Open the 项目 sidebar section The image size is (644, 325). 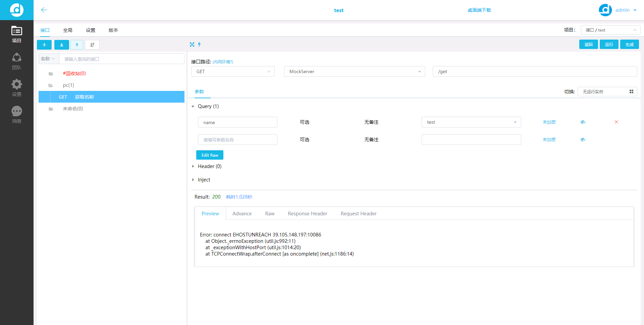pos(16,34)
